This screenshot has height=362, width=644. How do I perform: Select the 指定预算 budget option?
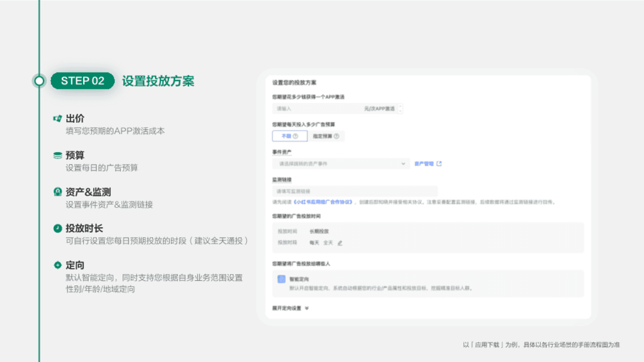[322, 136]
